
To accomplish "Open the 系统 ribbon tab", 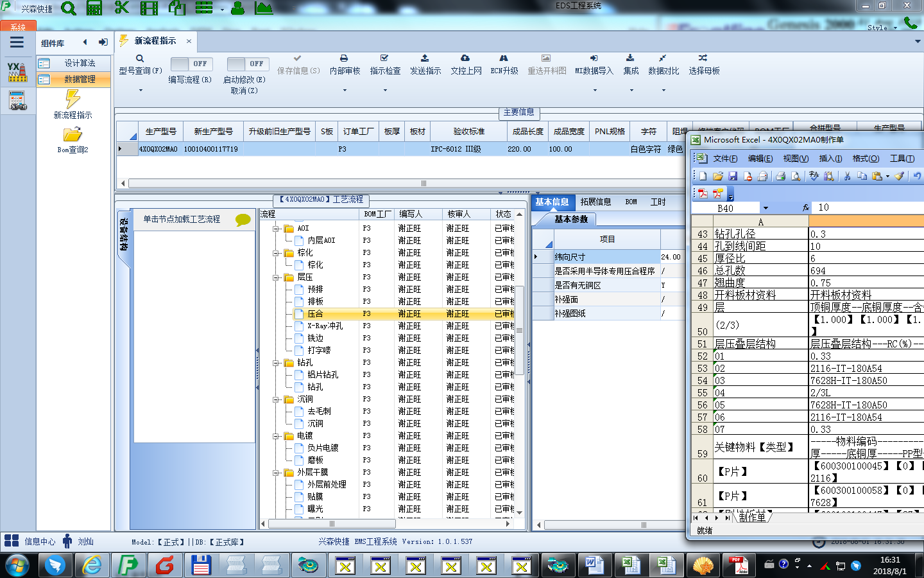I will pos(18,26).
